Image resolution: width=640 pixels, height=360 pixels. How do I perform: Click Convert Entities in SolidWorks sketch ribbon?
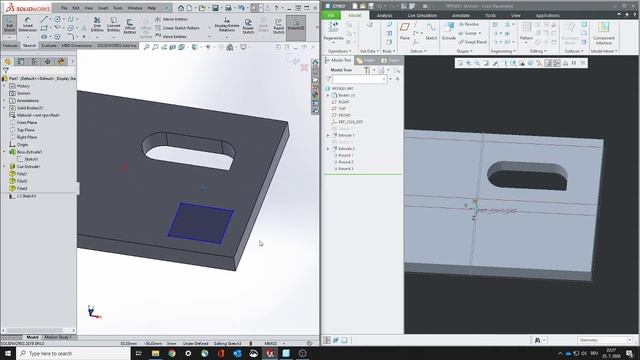click(113, 25)
